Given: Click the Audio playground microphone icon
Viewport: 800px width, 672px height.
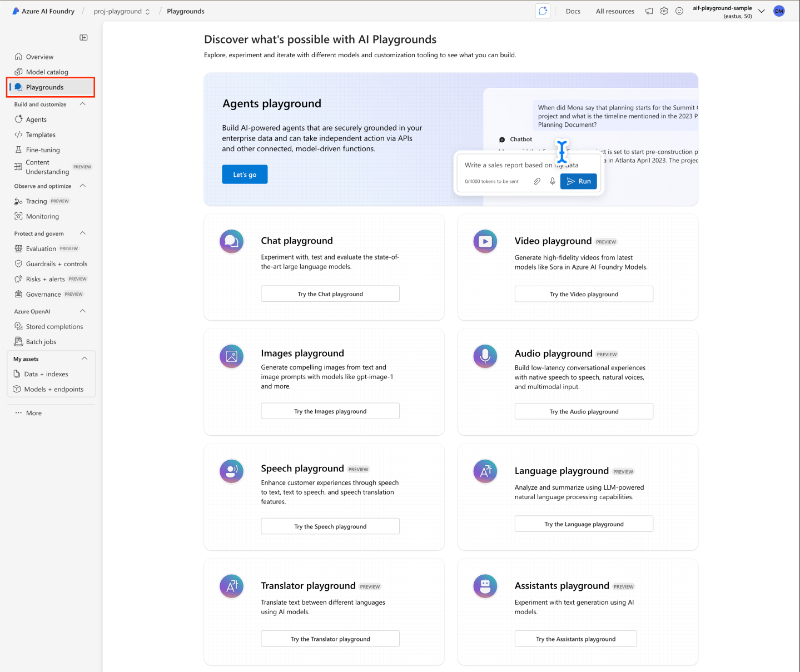Looking at the screenshot, I should (x=485, y=357).
